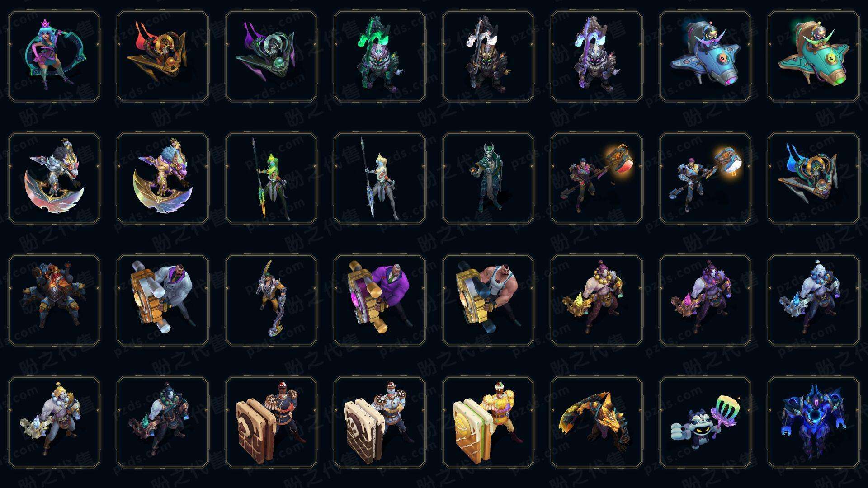868x488 pixels.
Task: Click the chocolate biscuit shield soldier skin
Action: coord(271,422)
